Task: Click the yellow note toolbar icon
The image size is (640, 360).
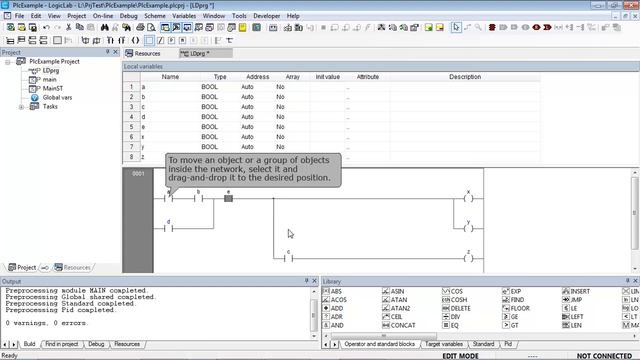Action: pyautogui.click(x=242, y=27)
